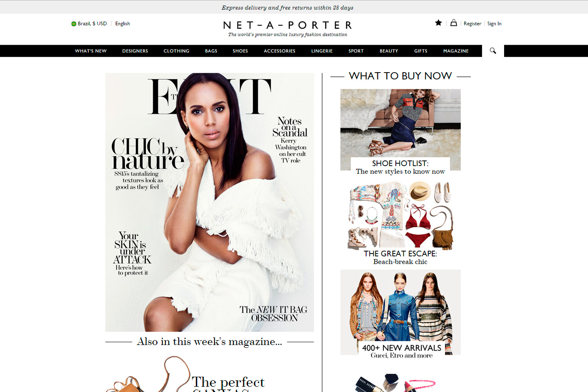Screen dimensions: 588x392
Task: Open the Clothing menu
Action: (x=176, y=51)
